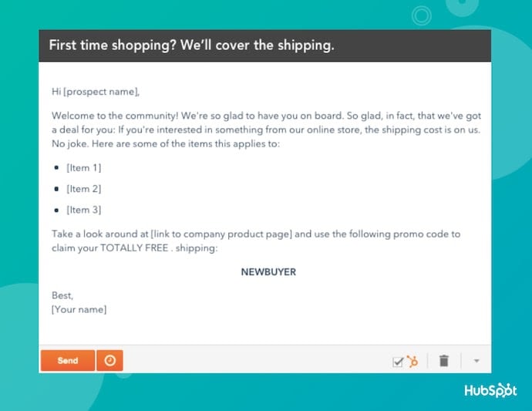
Task: Click the [Your name] signature placeholder
Action: tap(79, 309)
